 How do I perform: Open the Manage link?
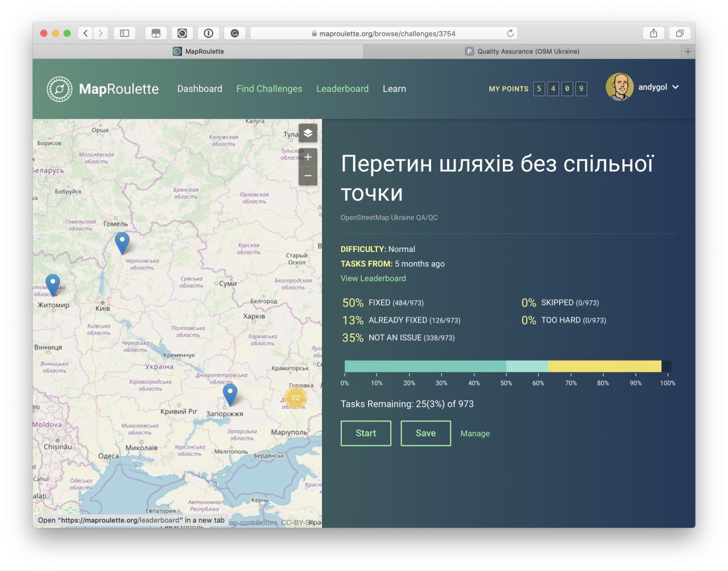[475, 433]
